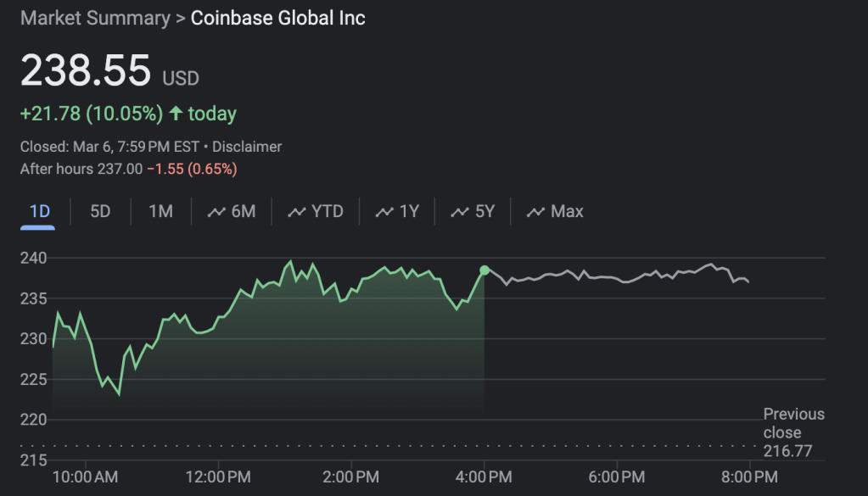Open the 5Y chart range
This screenshot has height=496, width=868.
tap(473, 211)
